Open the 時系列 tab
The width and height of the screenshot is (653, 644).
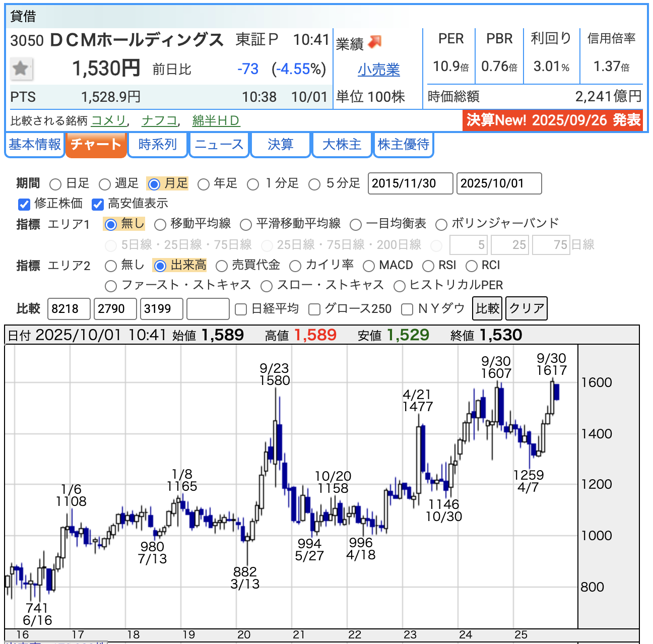(158, 145)
